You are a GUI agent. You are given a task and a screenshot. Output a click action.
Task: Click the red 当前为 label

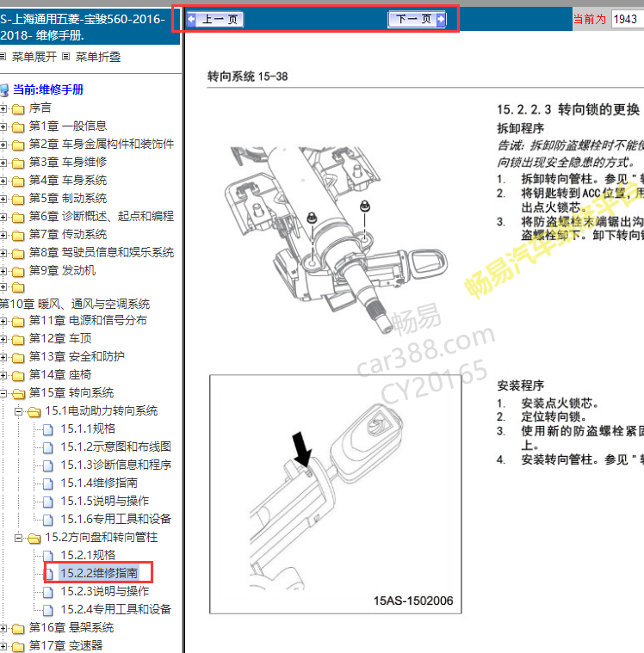point(590,19)
